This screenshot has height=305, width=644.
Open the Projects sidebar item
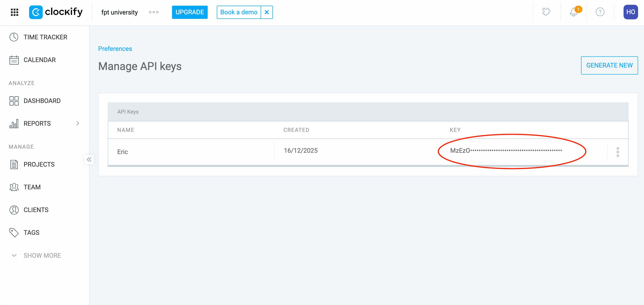click(x=45, y=164)
